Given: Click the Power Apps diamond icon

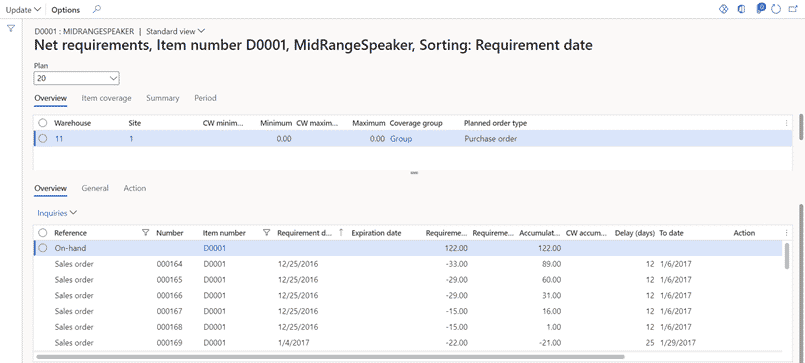Looking at the screenshot, I should (x=723, y=9).
